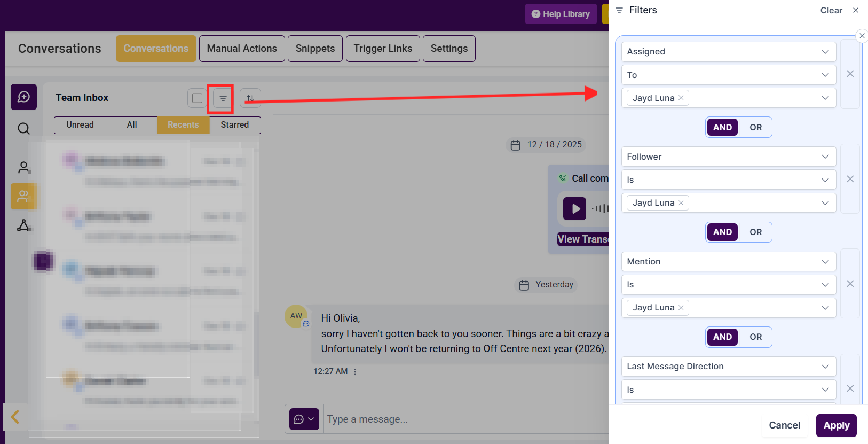Expand the Follower field dropdown
This screenshot has width=868, height=444.
729,157
